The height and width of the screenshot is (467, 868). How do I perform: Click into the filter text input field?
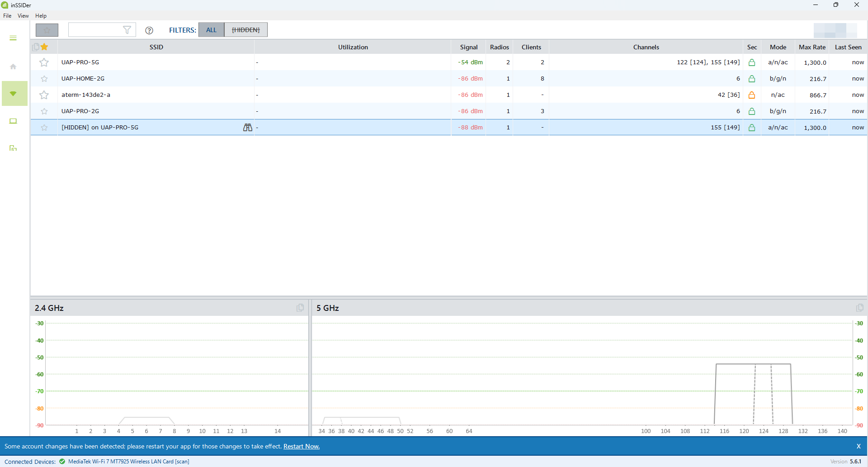(x=95, y=30)
